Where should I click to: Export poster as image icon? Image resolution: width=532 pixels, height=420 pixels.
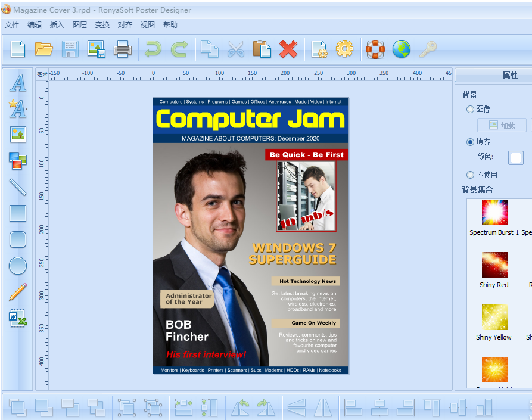97,49
